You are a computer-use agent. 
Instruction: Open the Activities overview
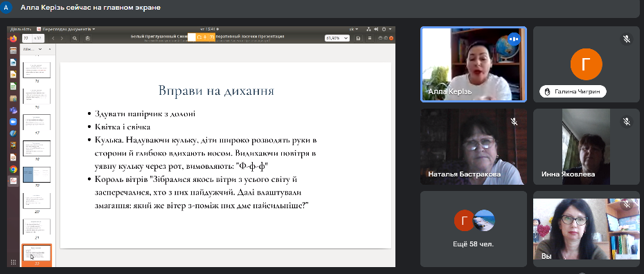tap(21, 29)
